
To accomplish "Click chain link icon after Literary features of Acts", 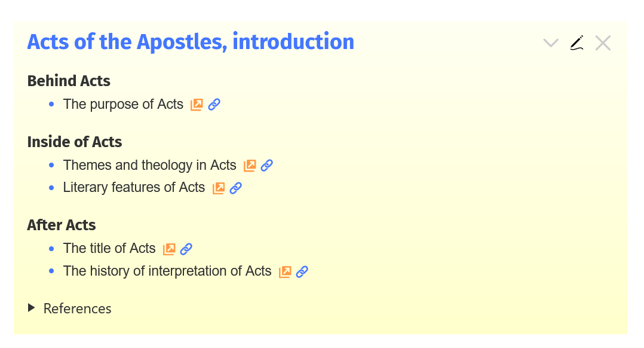I will (236, 188).
